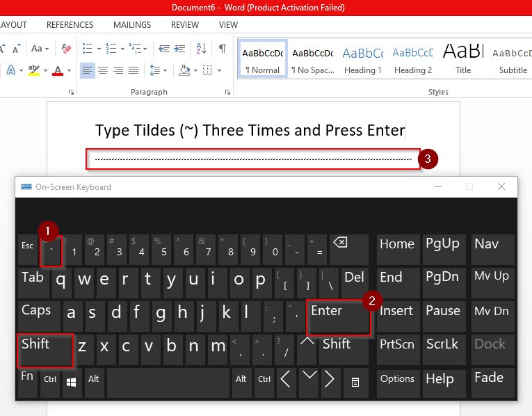Click the Decrease Indent icon
The image size is (532, 416).
pyautogui.click(x=164, y=49)
